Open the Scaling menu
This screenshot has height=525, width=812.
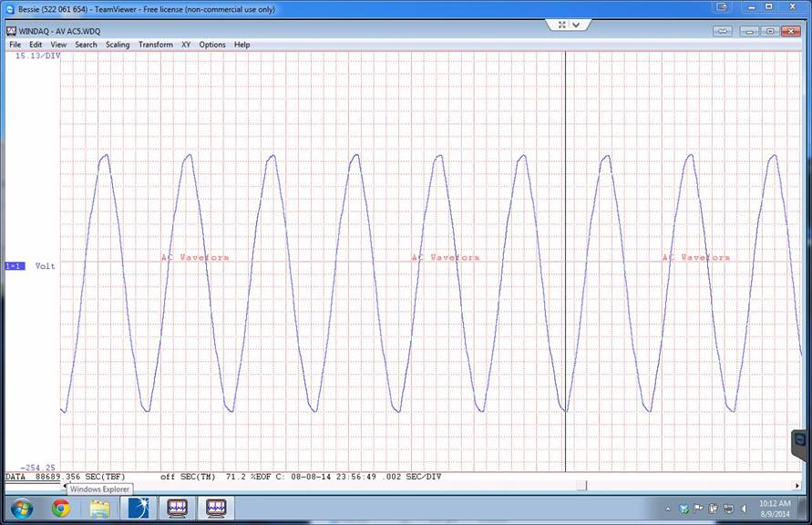pyautogui.click(x=118, y=45)
